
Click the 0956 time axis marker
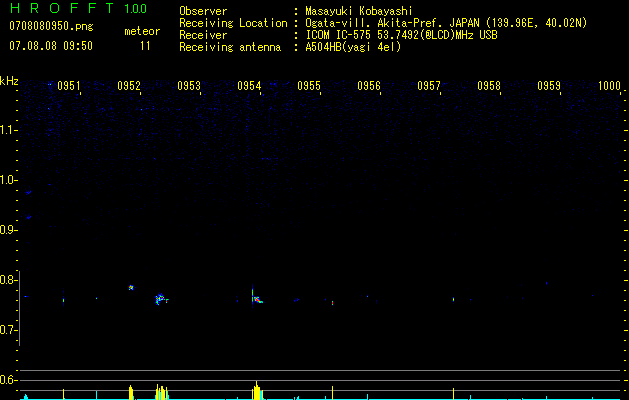(x=369, y=86)
